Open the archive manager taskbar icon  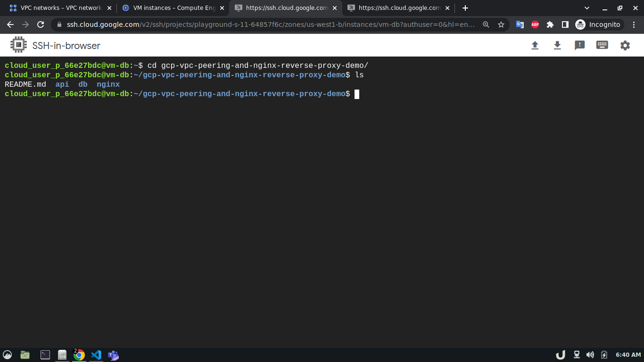[x=62, y=355]
